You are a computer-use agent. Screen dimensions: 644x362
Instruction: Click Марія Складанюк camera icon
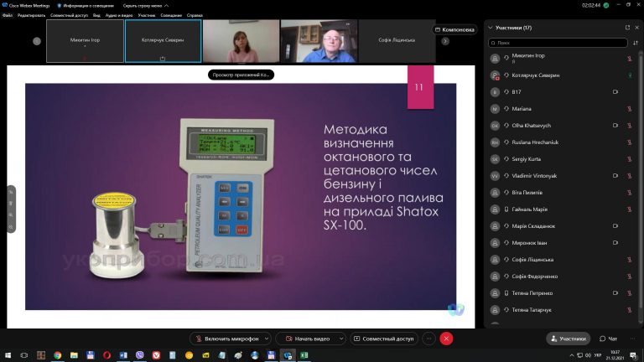click(615, 226)
